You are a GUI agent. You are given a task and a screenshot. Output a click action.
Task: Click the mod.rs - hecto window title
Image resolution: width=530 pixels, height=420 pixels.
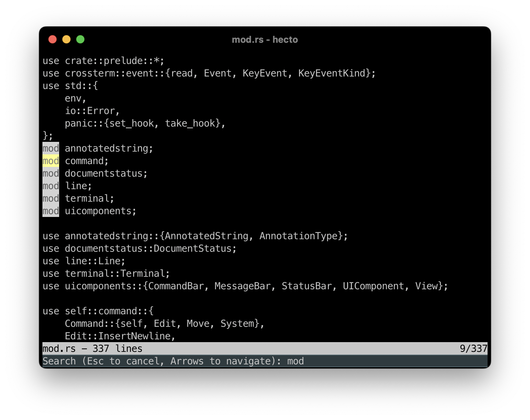(265, 39)
